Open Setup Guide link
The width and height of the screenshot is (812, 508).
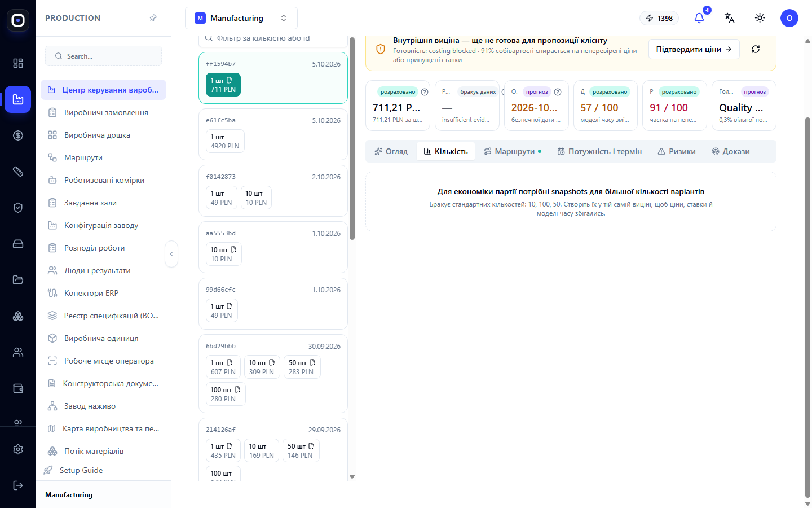point(81,470)
